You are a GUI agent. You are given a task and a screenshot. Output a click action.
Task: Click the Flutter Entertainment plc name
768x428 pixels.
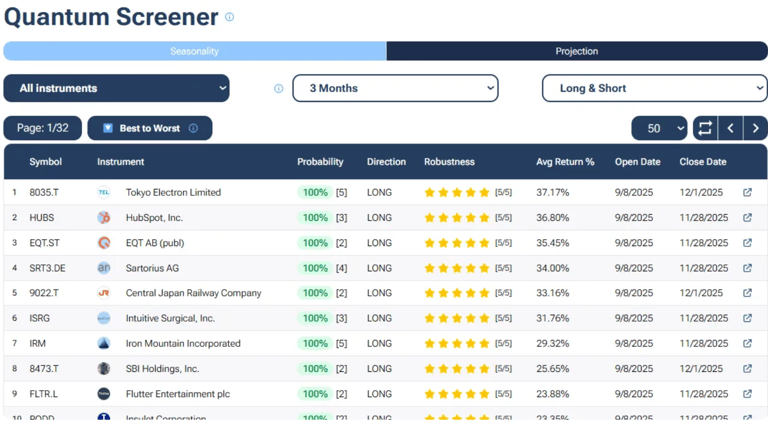(178, 394)
